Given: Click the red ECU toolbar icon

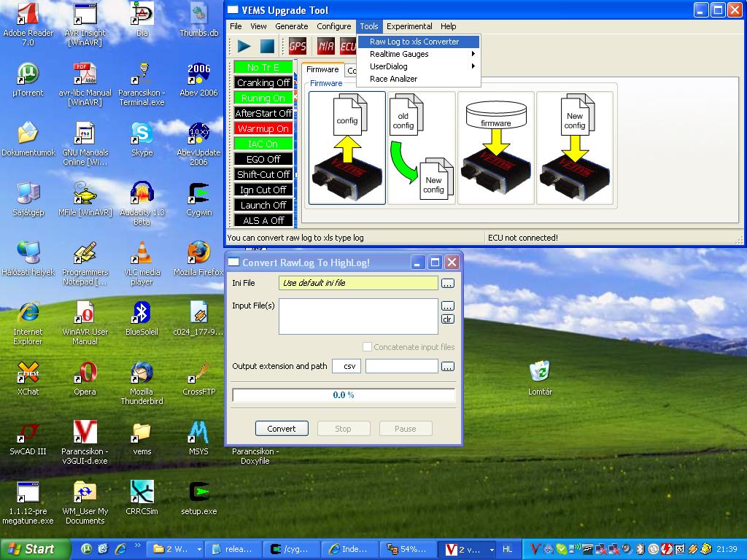Looking at the screenshot, I should pyautogui.click(x=348, y=46).
